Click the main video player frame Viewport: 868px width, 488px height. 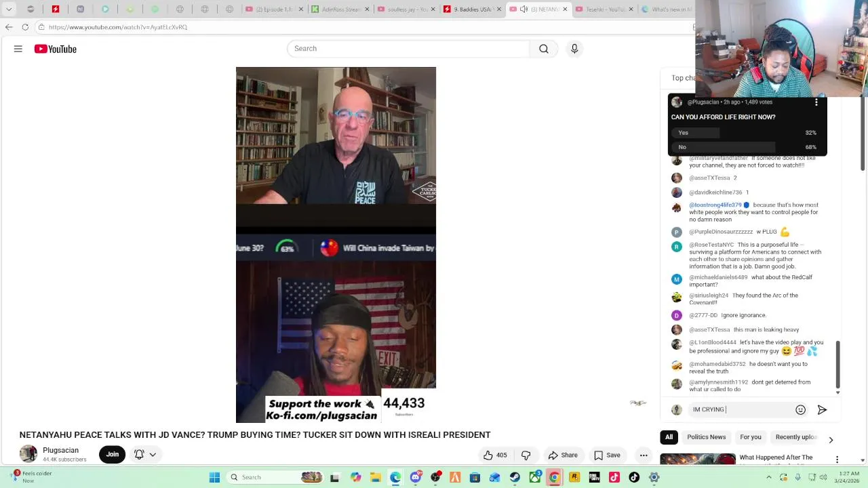(x=336, y=245)
